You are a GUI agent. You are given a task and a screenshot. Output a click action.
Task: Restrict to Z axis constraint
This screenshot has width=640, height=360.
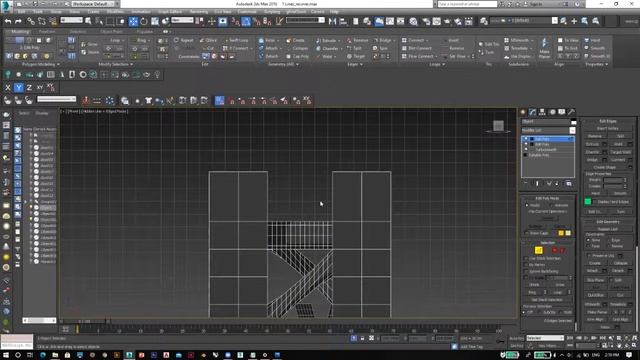(x=29, y=87)
